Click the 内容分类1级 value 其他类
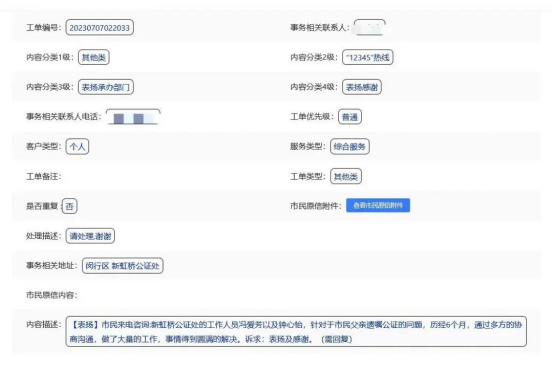Screen dimensions: 553x372 (94, 57)
